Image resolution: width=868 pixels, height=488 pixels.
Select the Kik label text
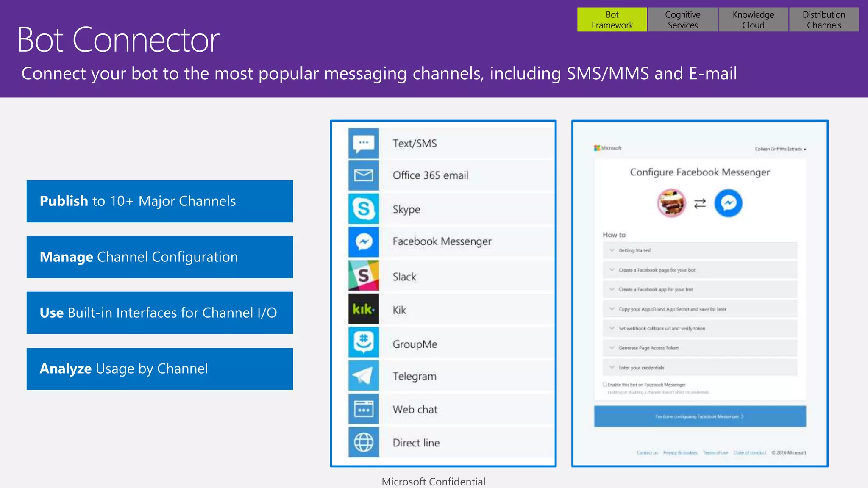(x=399, y=310)
